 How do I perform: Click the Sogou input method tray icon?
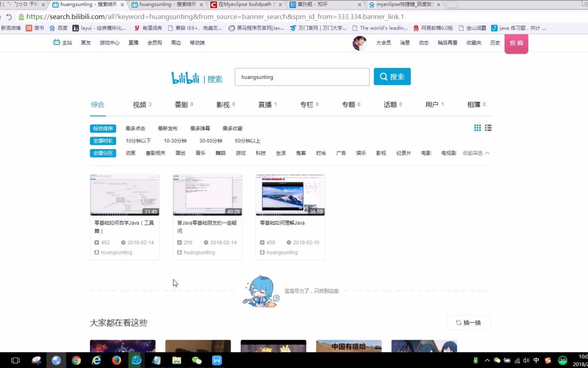pyautogui.click(x=548, y=361)
